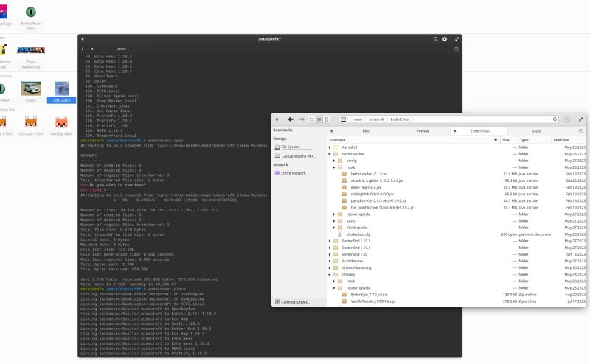Switch to the FoxNap tab
This screenshot has width=590, height=364.
point(423,131)
